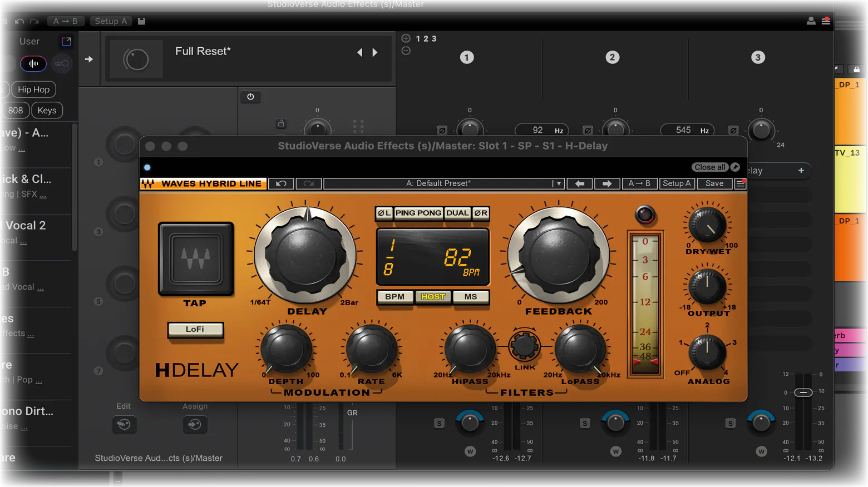Image resolution: width=868 pixels, height=487 pixels.
Task: Click the 92 Hz crossover frequency field
Action: coord(542,130)
